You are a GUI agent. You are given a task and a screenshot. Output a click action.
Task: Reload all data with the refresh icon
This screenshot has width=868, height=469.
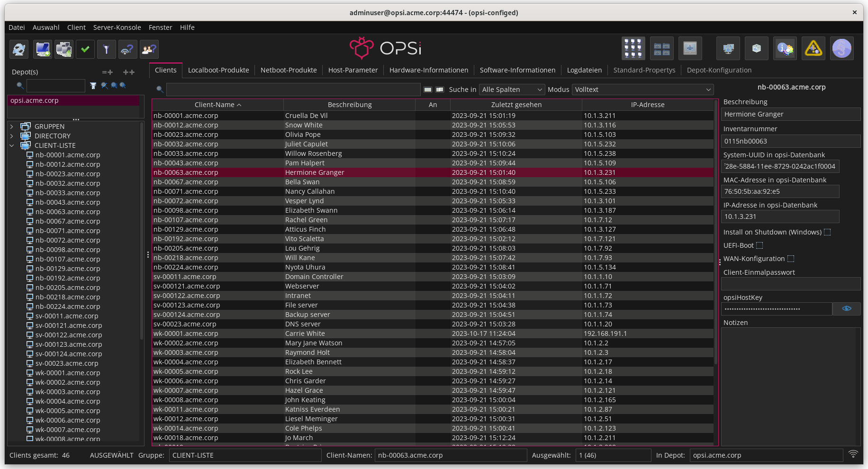19,49
